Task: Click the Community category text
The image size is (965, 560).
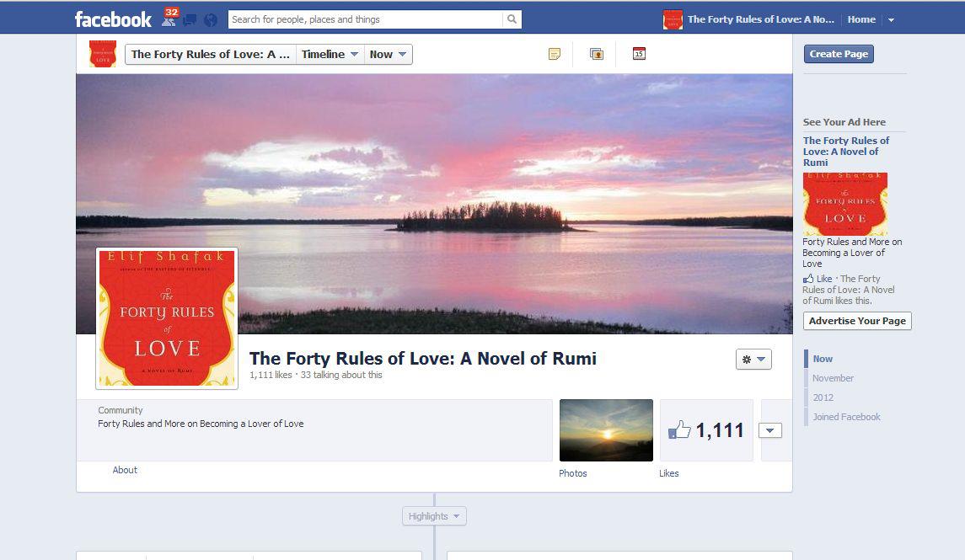Action: click(x=120, y=410)
